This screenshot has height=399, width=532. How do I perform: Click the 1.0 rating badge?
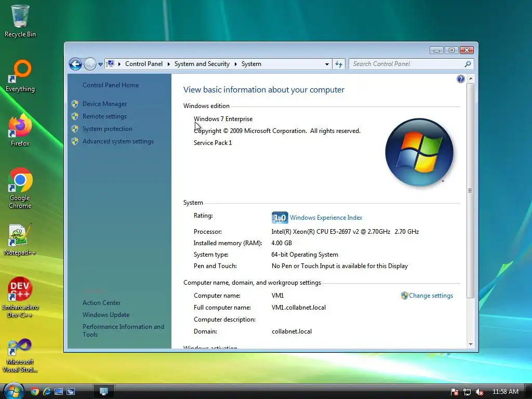point(280,218)
